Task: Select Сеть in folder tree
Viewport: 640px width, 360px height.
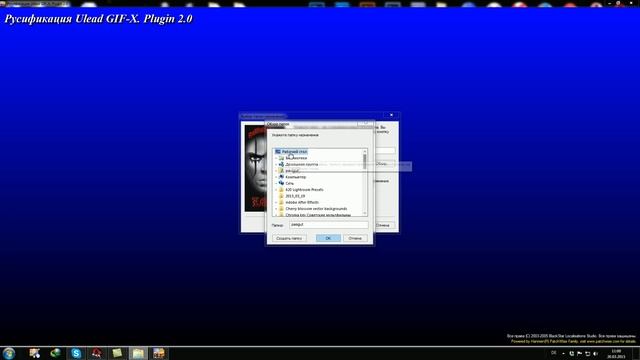Action: coord(289,183)
